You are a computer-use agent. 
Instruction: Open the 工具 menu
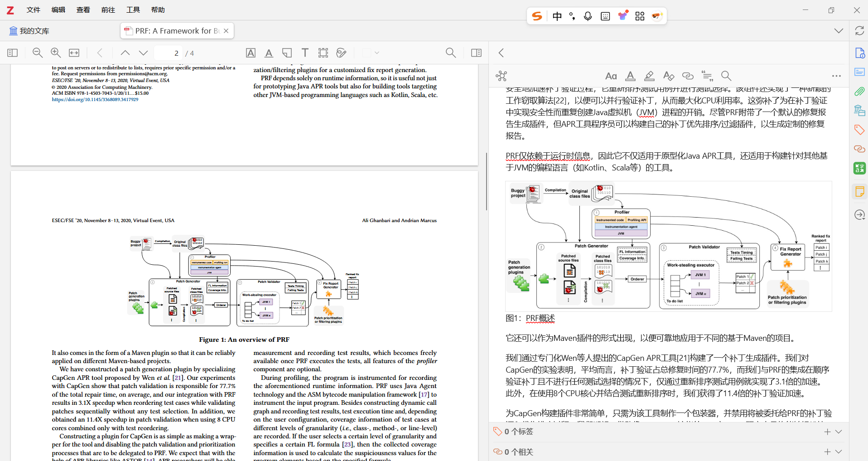pos(133,10)
